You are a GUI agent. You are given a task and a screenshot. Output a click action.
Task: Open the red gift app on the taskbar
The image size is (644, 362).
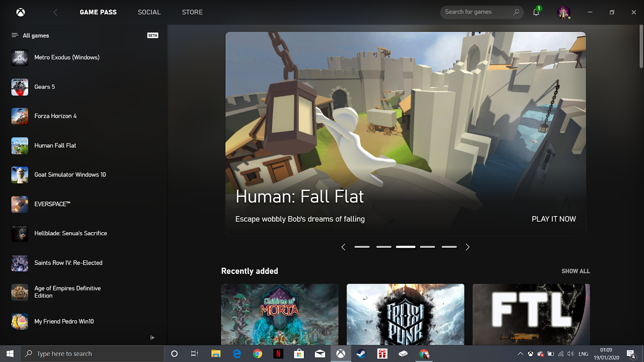[x=382, y=354]
